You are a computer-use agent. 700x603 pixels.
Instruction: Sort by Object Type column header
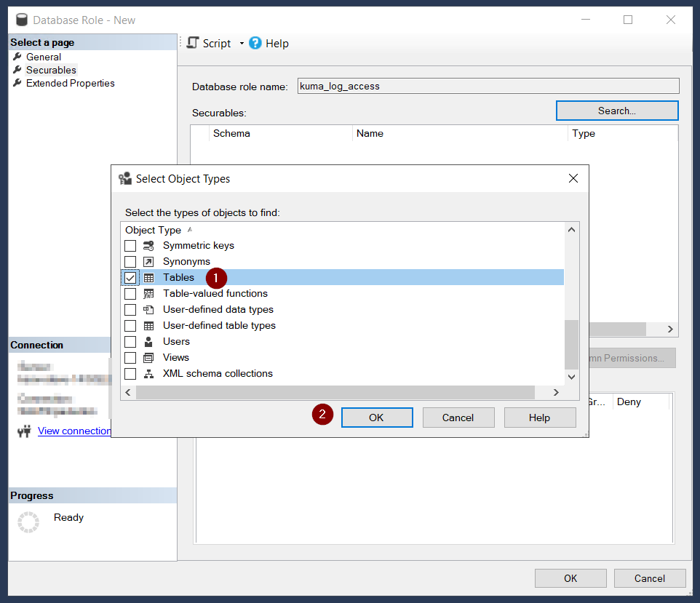coord(153,230)
